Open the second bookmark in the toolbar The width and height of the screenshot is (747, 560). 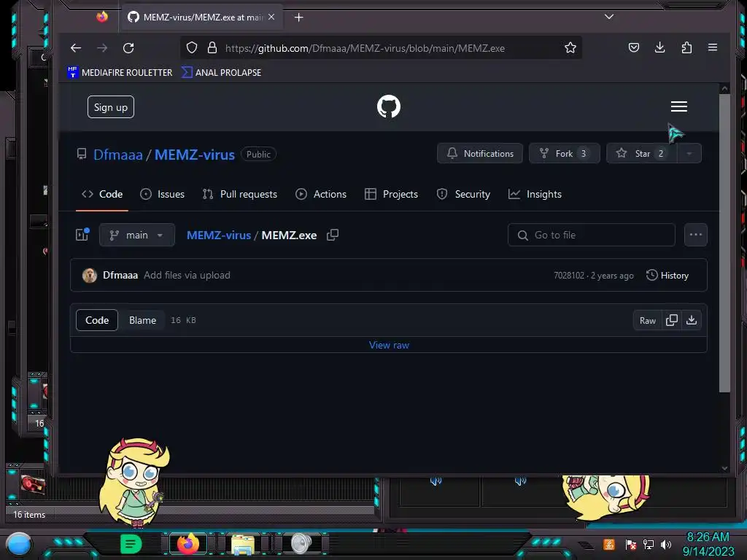point(222,72)
